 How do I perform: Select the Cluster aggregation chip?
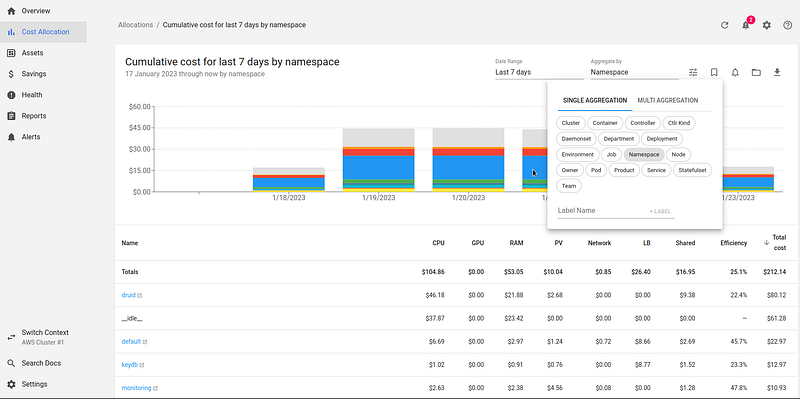[x=570, y=123]
